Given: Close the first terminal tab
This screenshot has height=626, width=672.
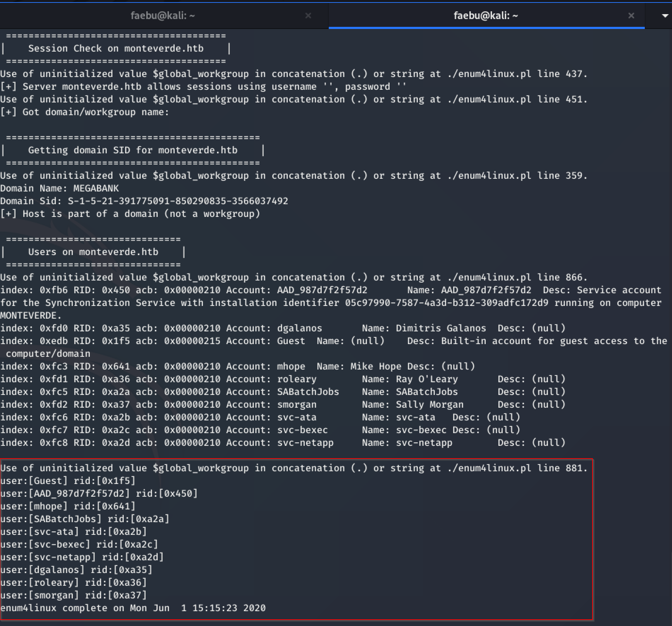Looking at the screenshot, I should pos(308,16).
